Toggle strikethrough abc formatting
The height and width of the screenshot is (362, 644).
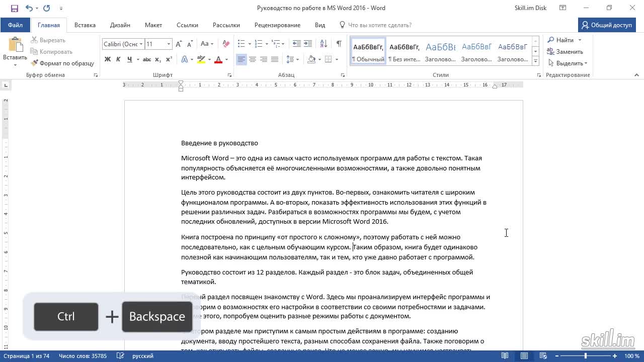point(147,59)
